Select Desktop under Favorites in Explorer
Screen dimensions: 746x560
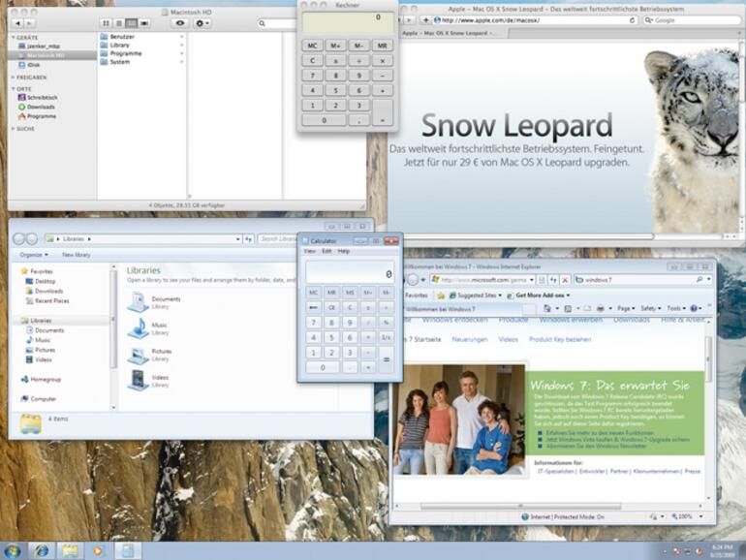click(x=41, y=282)
